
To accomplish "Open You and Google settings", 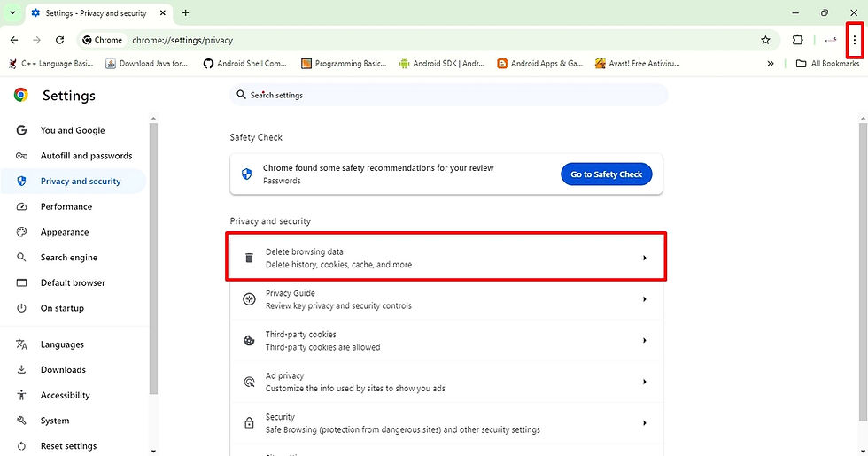I will coord(73,131).
